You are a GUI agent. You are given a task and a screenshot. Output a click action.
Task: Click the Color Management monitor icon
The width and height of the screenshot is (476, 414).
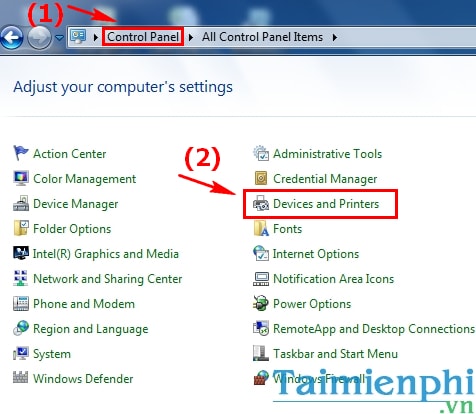tap(21, 178)
